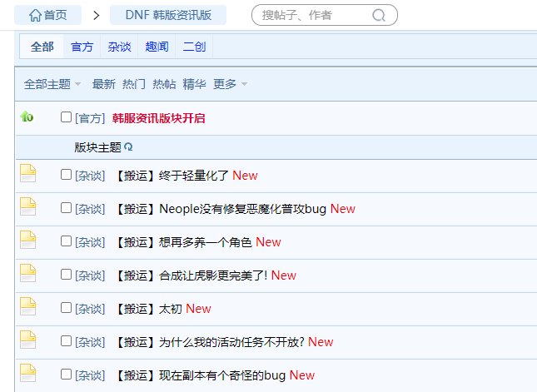Image resolution: width=537 pixels, height=392 pixels.
Task: Expand the 更多 dropdown
Action: (x=230, y=84)
